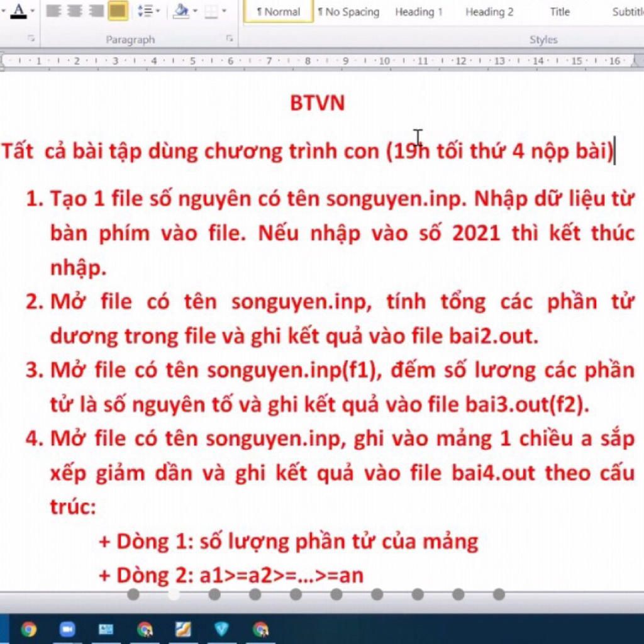
Task: Apply the Heading 1 style
Action: click(x=418, y=12)
